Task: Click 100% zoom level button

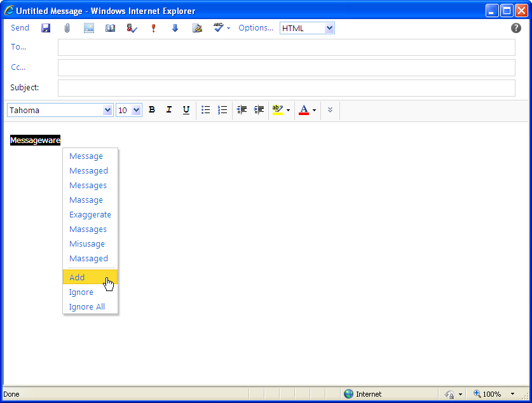Action: (488, 394)
